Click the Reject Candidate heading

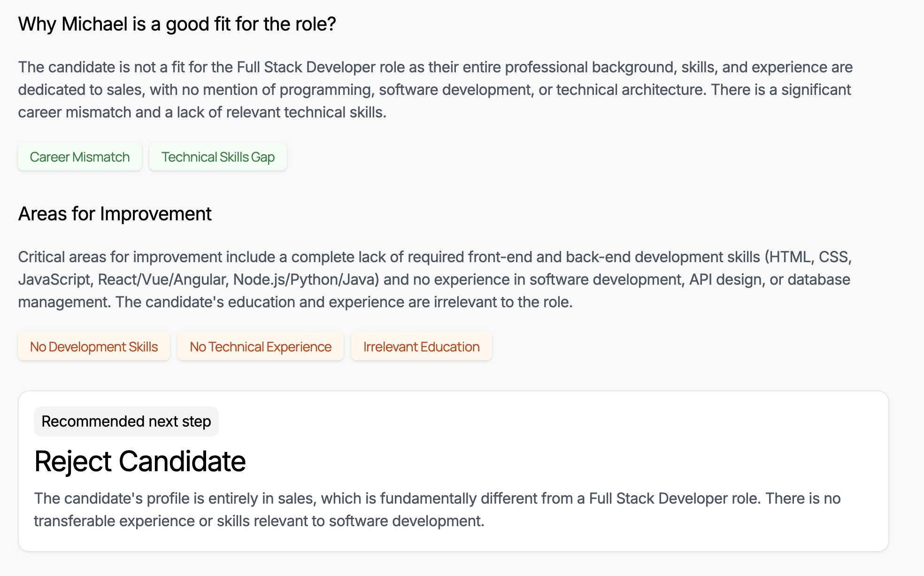pos(140,461)
